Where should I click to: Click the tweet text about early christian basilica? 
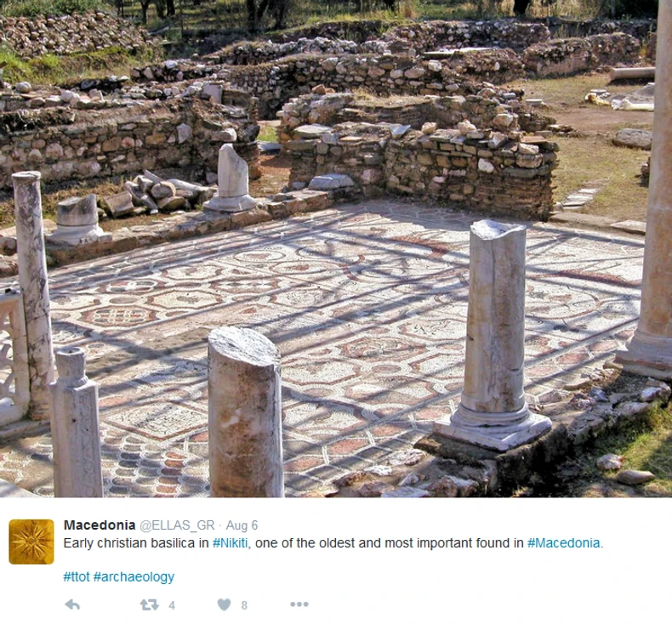333,543
